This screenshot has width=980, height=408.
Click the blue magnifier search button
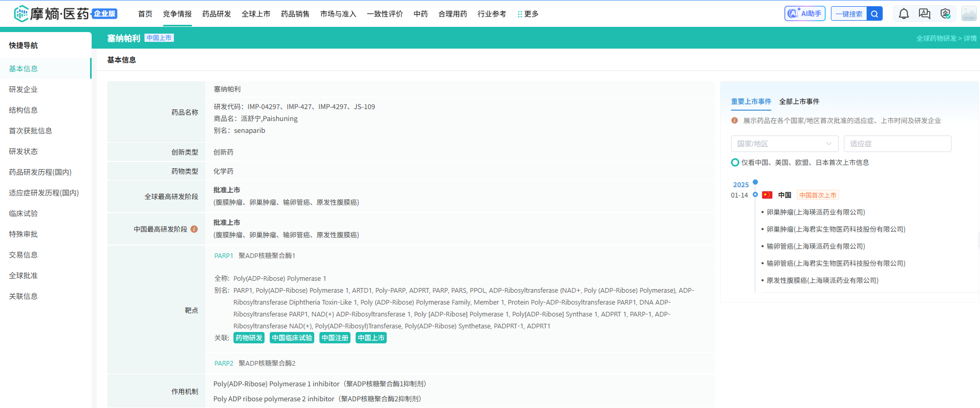pos(874,13)
